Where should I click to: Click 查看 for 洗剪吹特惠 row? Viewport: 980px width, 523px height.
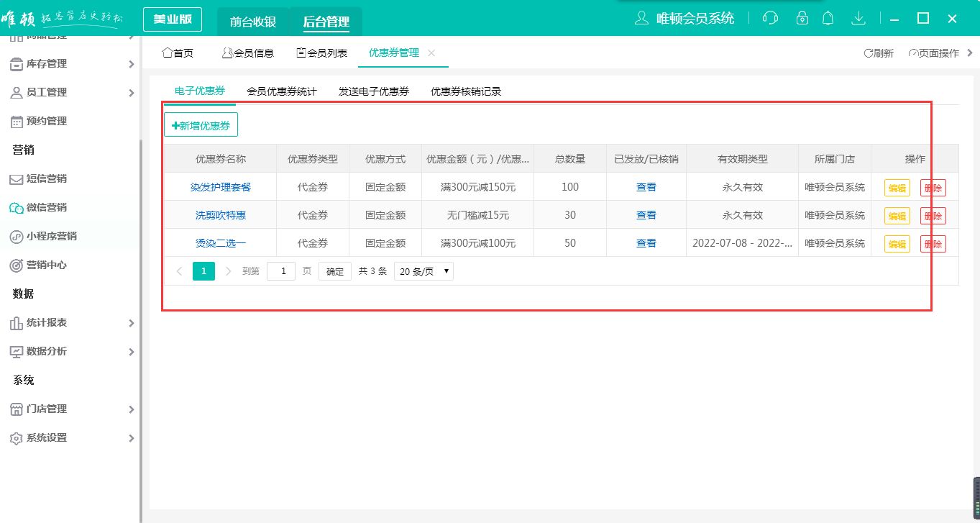pos(646,215)
